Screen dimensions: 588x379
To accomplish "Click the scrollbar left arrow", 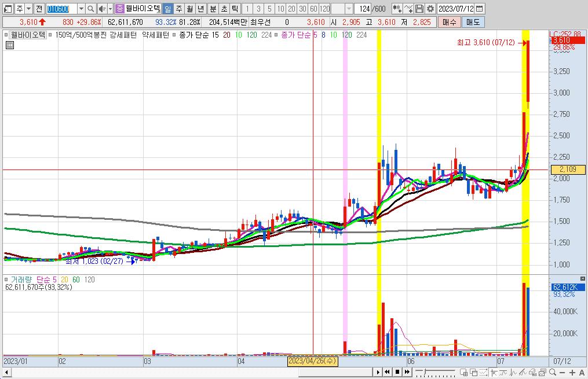I will click(6, 372).
